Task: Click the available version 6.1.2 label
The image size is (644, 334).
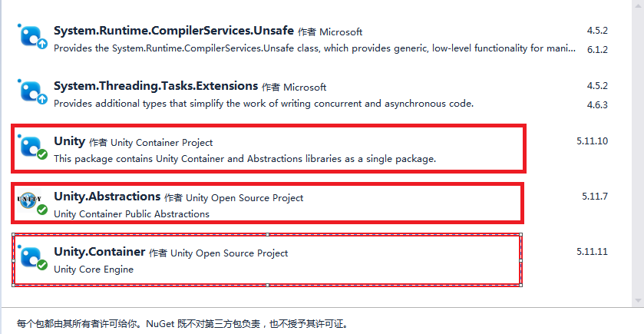Action: coord(597,50)
